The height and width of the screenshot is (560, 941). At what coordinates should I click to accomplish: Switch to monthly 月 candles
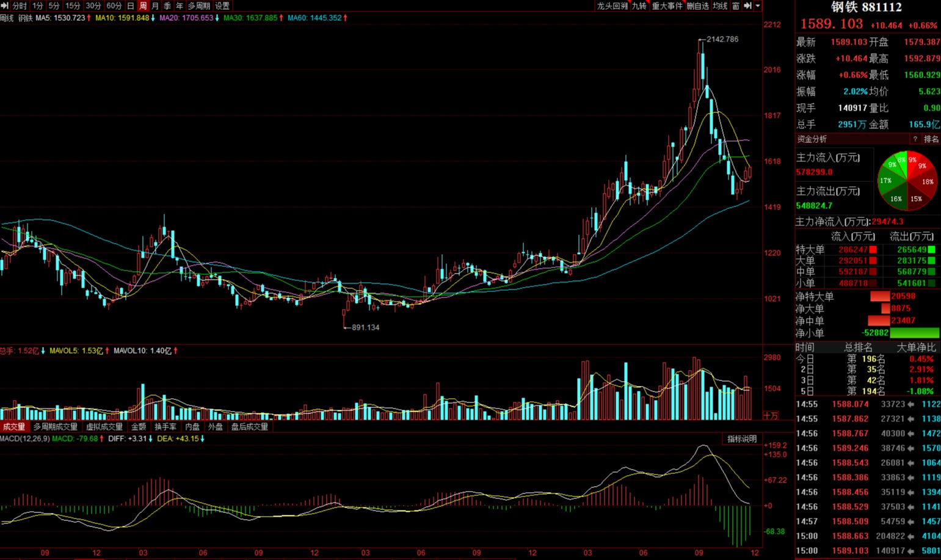click(155, 5)
